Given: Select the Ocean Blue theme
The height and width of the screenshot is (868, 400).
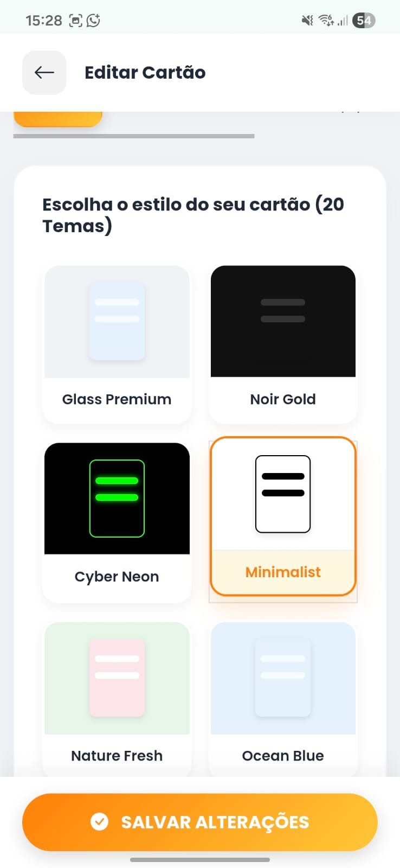Looking at the screenshot, I should [283, 755].
